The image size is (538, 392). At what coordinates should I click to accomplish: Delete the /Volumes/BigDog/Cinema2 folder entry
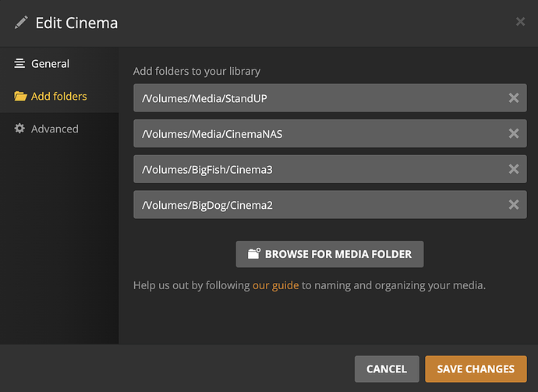[x=513, y=205]
